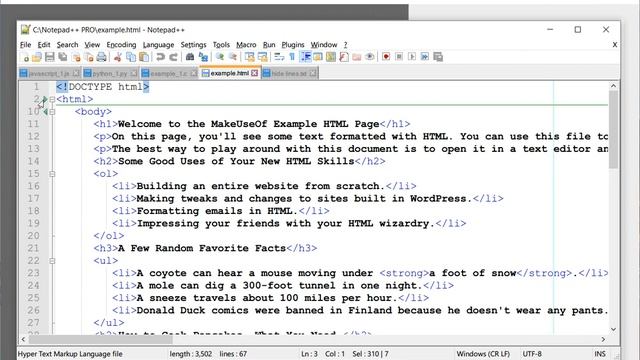Open the Encoding menu
This screenshot has height=360, width=640.
(x=121, y=45)
